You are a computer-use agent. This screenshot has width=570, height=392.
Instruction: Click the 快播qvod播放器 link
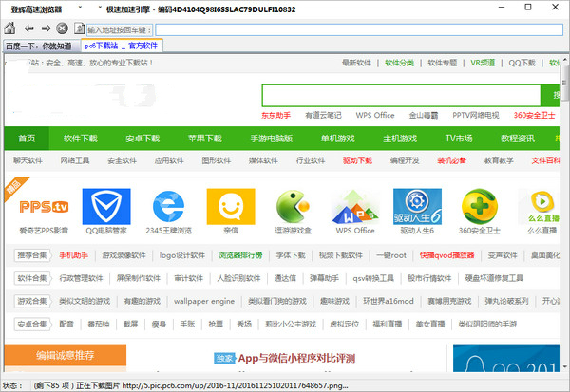pos(446,255)
